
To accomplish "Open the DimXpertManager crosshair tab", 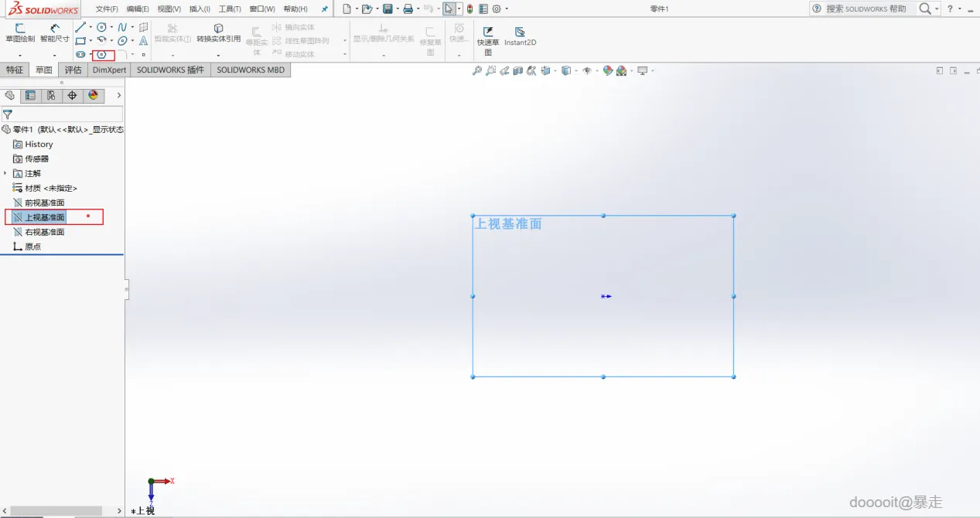I will [x=72, y=95].
